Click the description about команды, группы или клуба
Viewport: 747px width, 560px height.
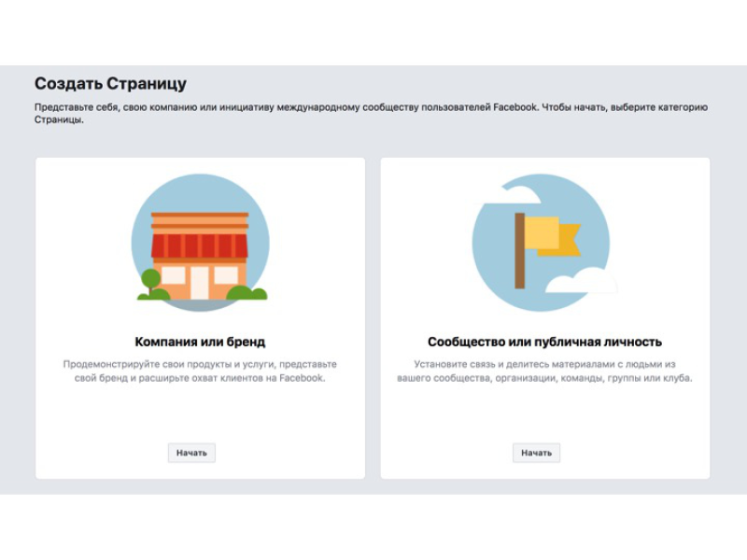[544, 371]
